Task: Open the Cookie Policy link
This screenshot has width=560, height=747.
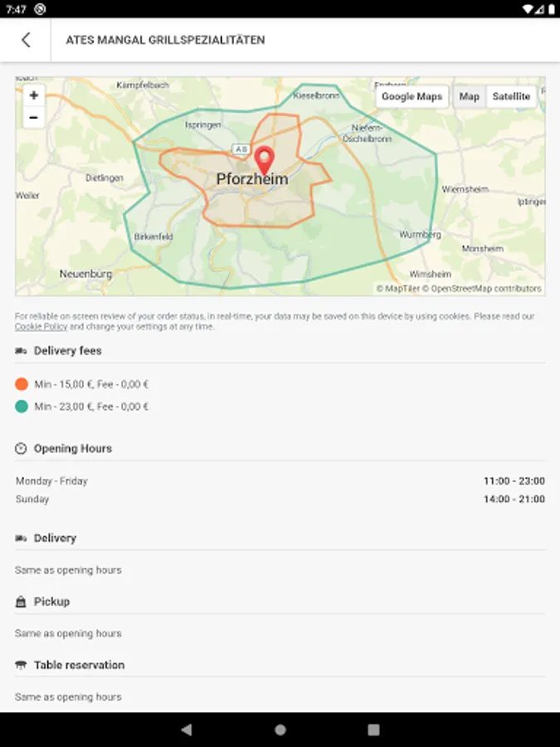Action: [x=41, y=327]
